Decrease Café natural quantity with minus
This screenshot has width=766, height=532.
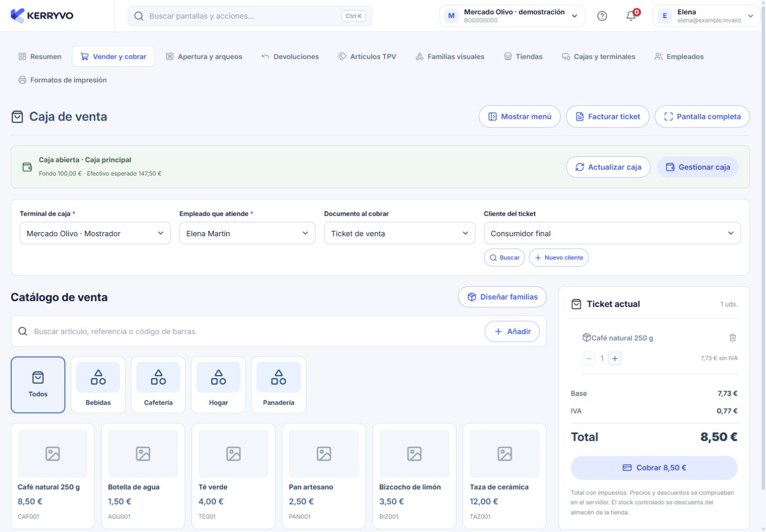pos(589,358)
